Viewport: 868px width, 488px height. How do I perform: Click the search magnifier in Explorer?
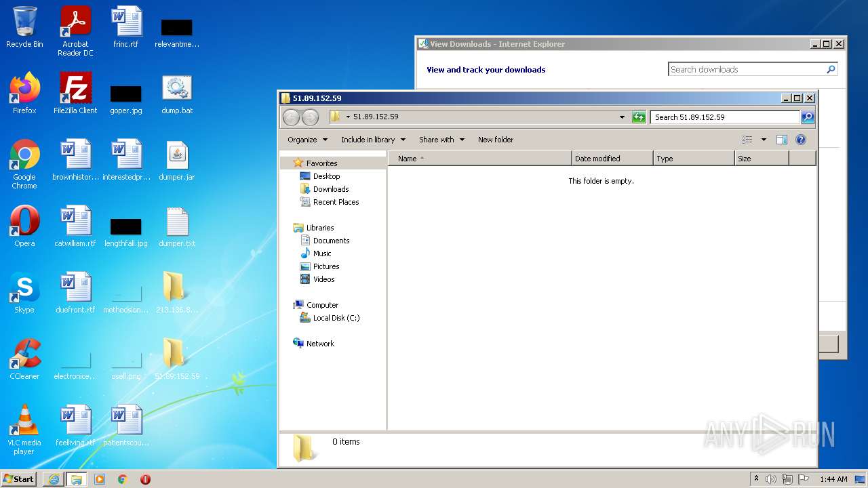[808, 117]
